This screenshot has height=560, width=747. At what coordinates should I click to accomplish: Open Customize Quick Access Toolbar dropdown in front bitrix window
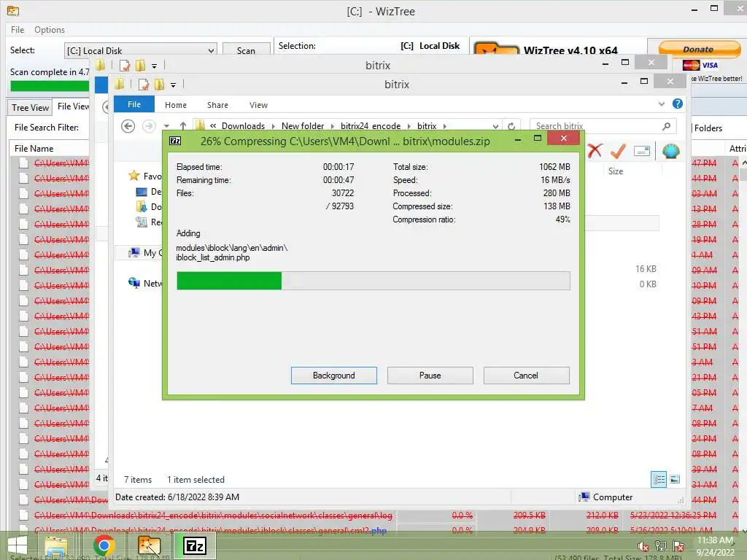(174, 85)
